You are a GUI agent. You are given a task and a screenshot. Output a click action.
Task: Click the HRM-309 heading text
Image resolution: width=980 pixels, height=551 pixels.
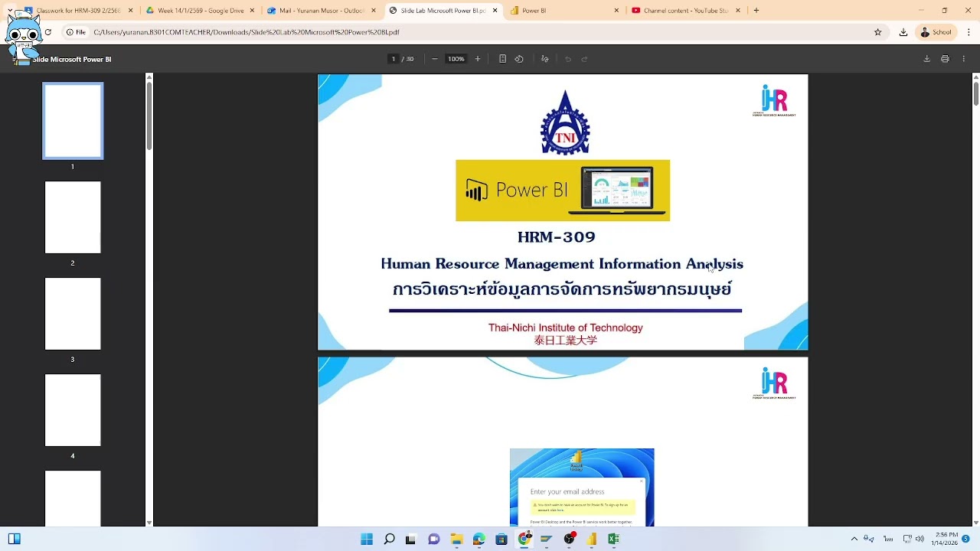(557, 237)
